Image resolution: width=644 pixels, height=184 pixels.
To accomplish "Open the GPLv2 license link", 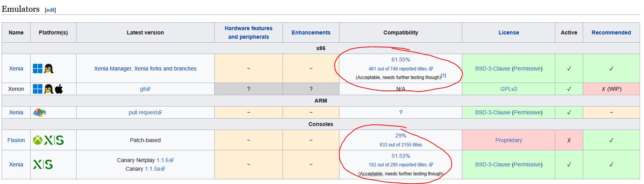I will click(x=509, y=89).
